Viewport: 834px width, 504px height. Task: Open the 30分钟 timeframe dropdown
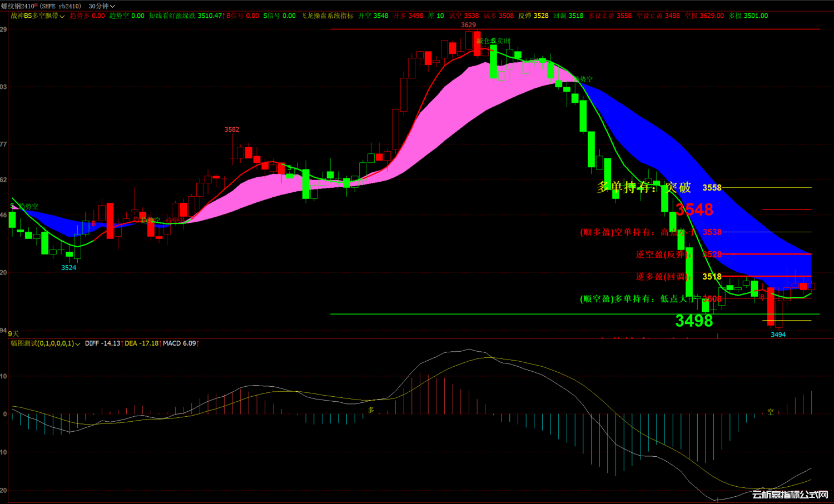coord(102,6)
